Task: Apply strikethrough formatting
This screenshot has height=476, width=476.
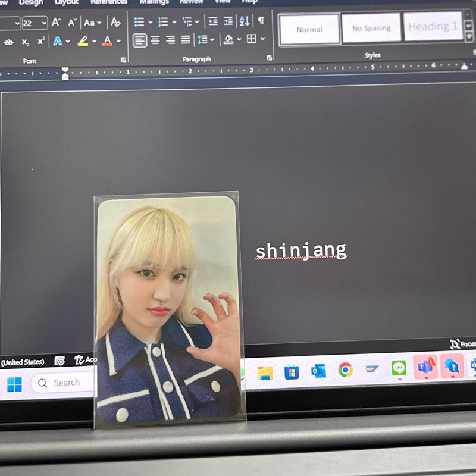Action: coord(8,42)
